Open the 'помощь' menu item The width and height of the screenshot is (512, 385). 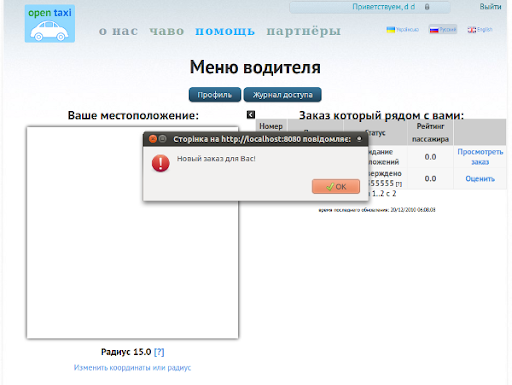(x=225, y=31)
